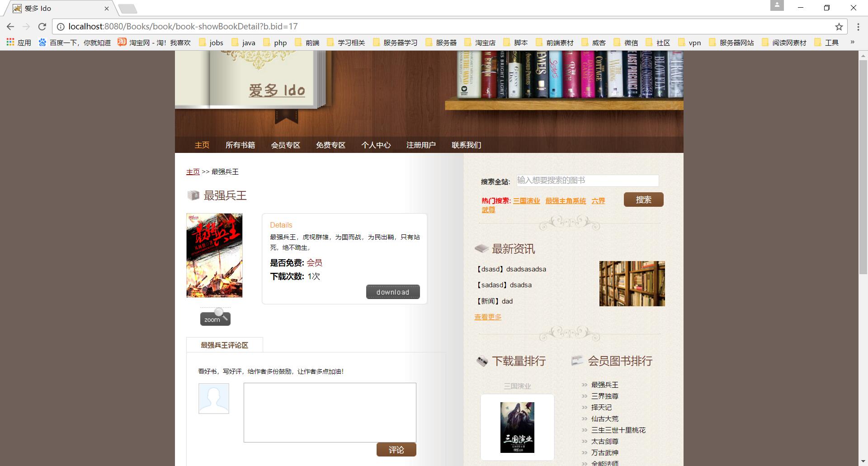Open 择天记 in member ranking
868x466 pixels.
[601, 407]
